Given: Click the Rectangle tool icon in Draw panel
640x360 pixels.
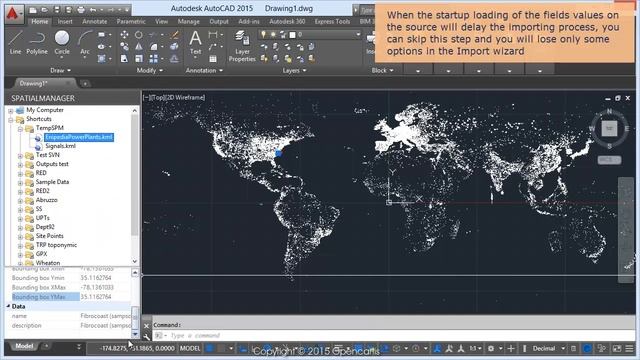Looking at the screenshot, I should click(x=101, y=35).
